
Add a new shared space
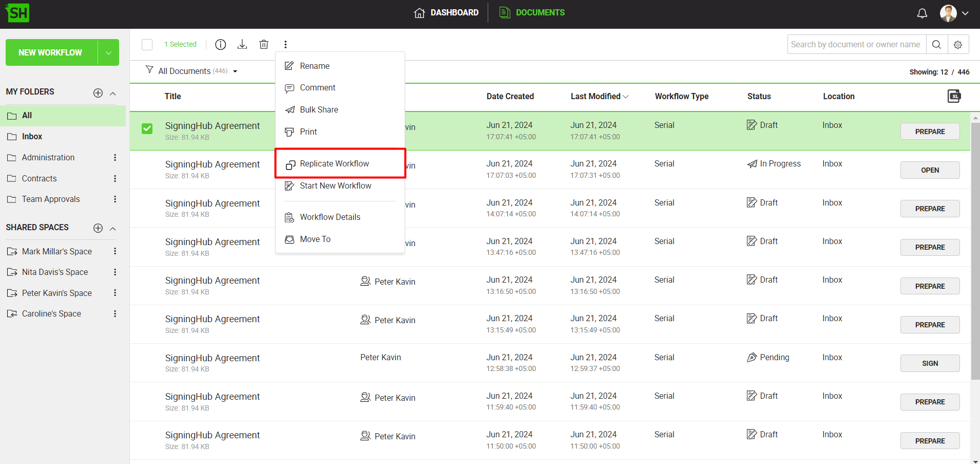coord(98,228)
